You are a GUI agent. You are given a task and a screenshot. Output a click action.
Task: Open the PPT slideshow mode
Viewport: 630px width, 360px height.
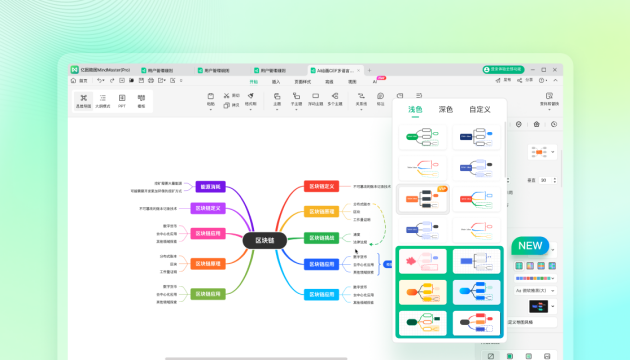pos(122,101)
